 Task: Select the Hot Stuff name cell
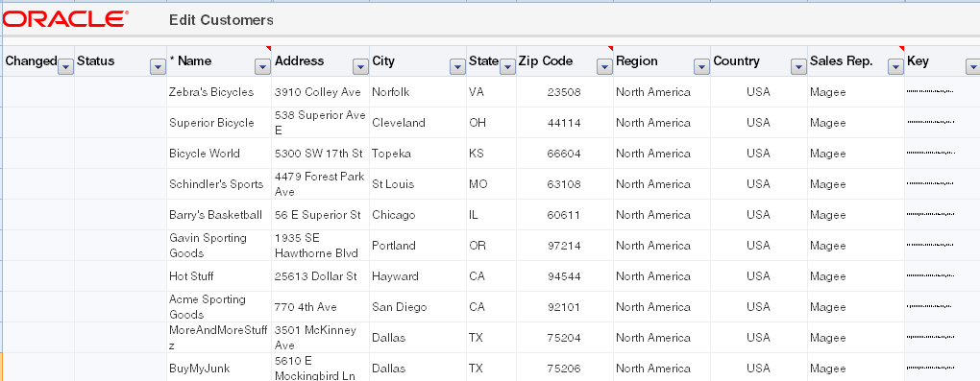click(219, 276)
